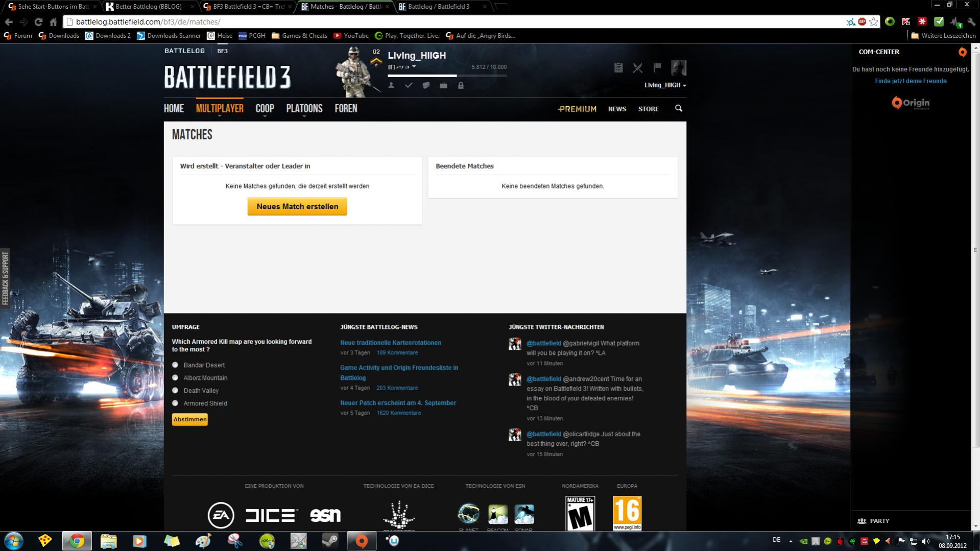Viewport: 980px width, 551px height.
Task: Click the taskbar volume speaker icon
Action: [926, 541]
